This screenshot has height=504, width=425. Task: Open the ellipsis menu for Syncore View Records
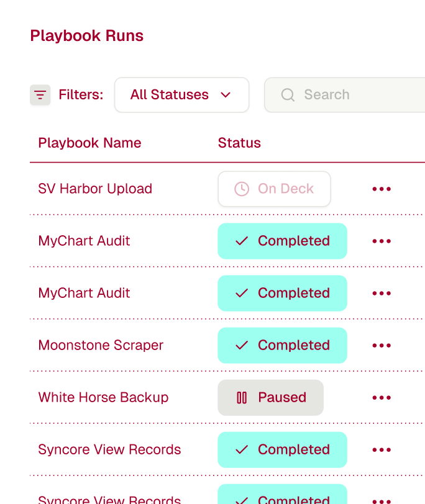tap(381, 449)
